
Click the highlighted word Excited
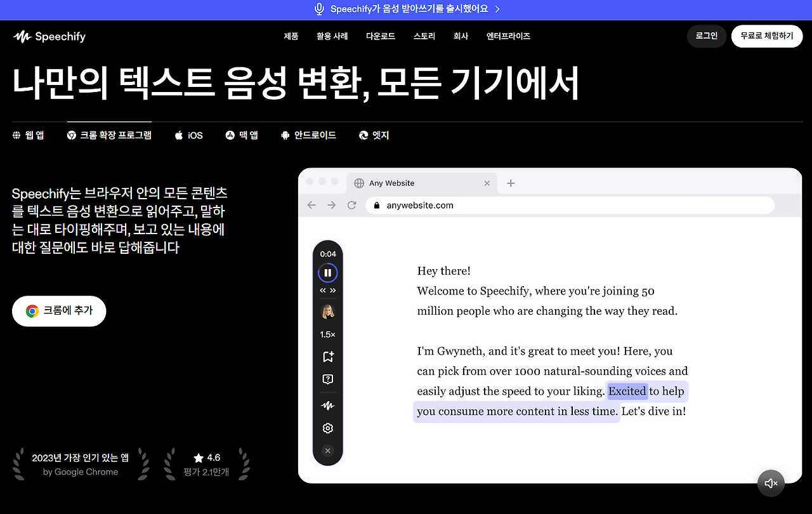pos(627,391)
